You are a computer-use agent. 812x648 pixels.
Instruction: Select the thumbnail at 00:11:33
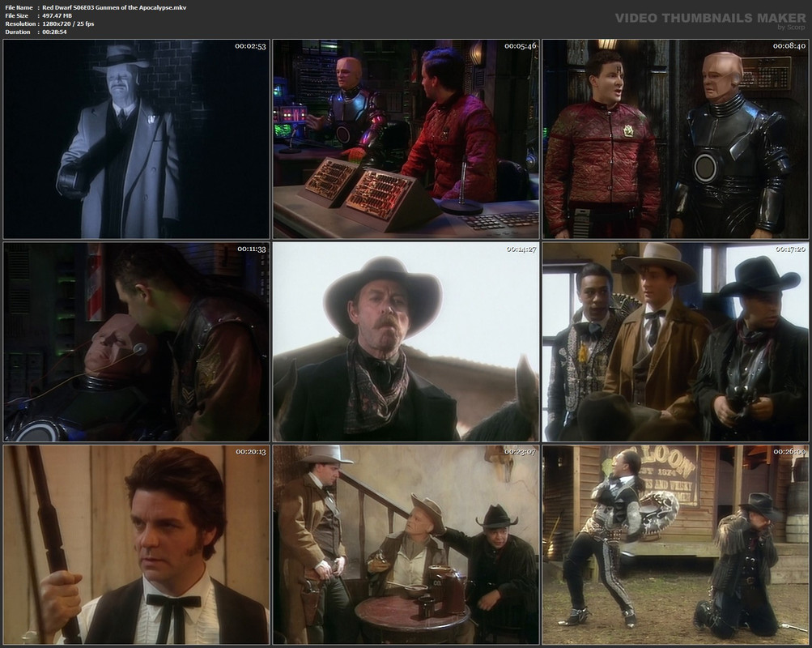tap(137, 342)
